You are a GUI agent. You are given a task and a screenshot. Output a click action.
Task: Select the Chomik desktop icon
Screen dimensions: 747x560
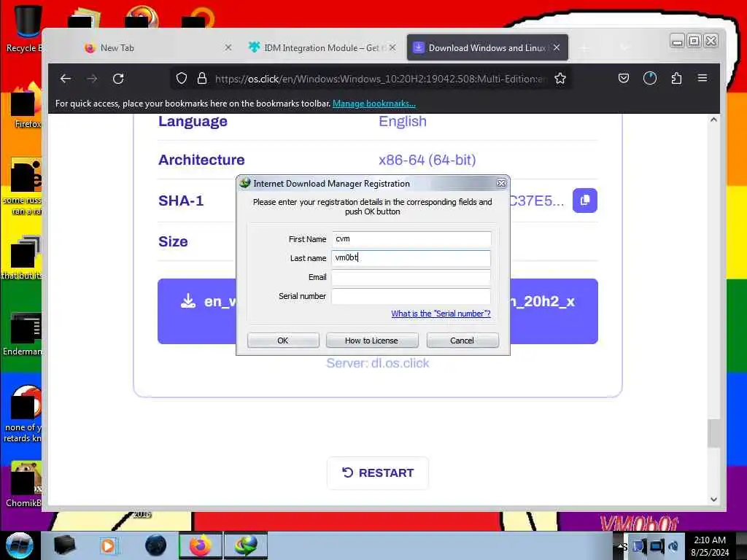[x=24, y=484]
